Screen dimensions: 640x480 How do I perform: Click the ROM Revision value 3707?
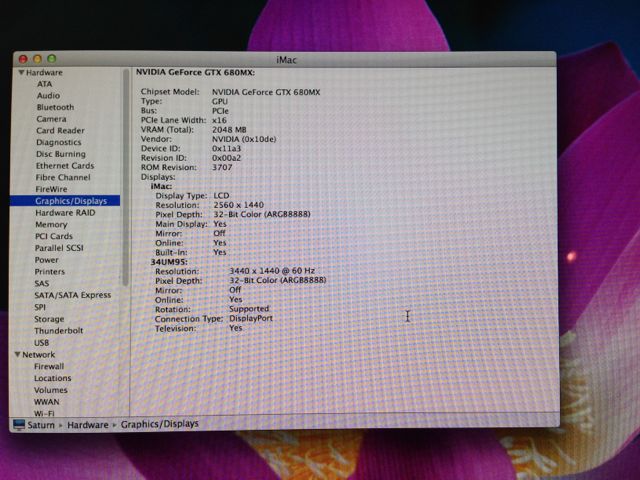222,167
